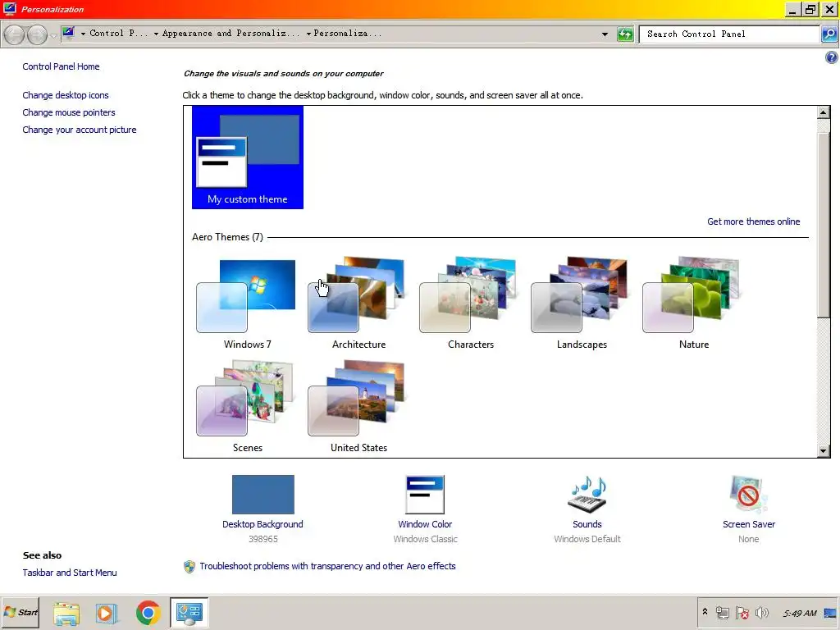Click the Action Center flag icon
Viewport: 840px width, 630px height.
742,613
